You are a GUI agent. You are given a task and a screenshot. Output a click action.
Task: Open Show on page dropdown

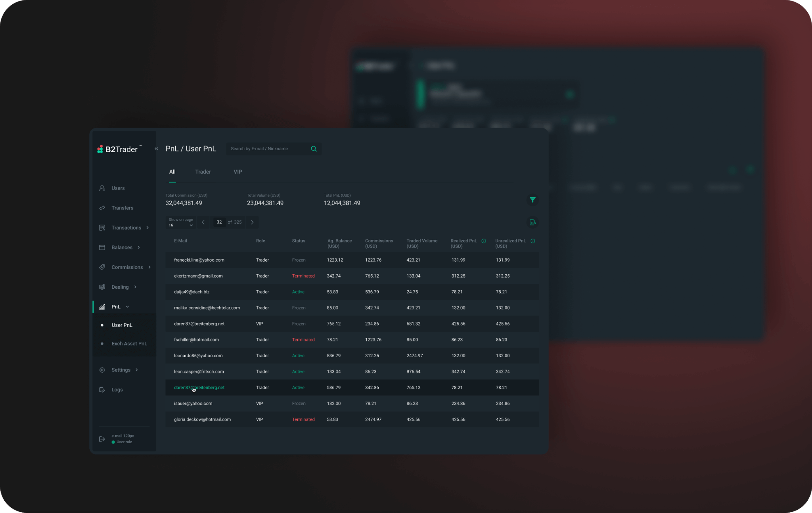click(181, 222)
